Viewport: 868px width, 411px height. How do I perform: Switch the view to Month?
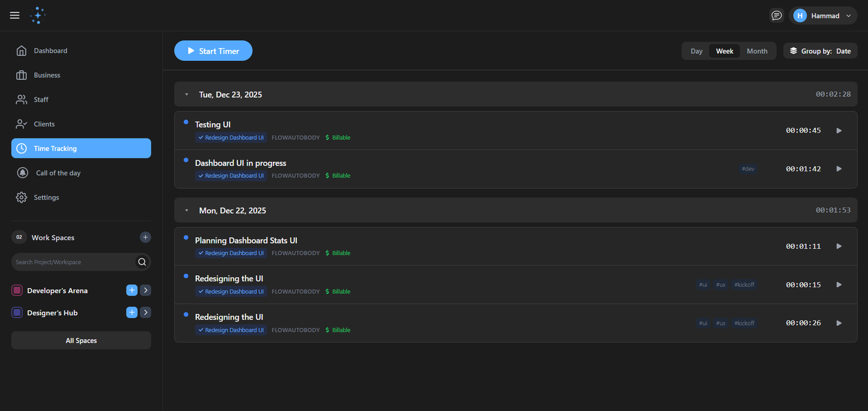[757, 51]
